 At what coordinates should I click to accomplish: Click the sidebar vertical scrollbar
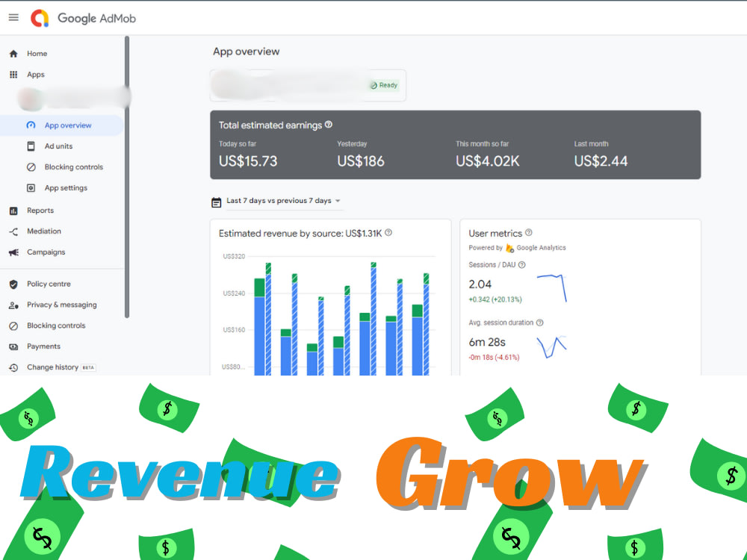tap(127, 176)
